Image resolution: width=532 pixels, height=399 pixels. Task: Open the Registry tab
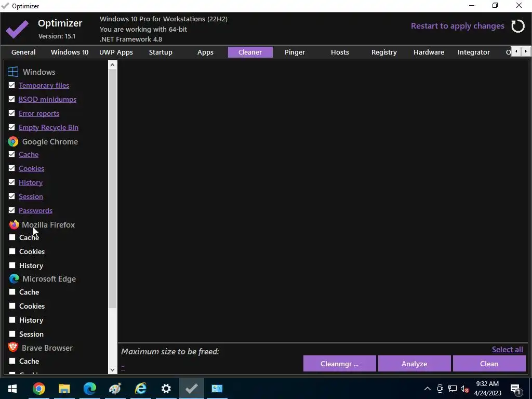tap(384, 52)
